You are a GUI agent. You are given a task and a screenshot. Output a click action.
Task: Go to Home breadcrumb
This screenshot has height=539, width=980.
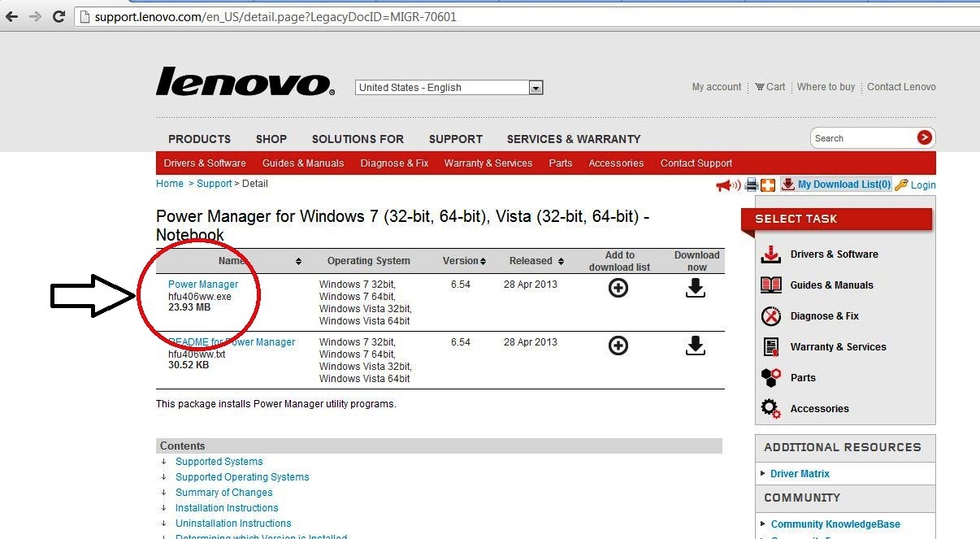[170, 184]
